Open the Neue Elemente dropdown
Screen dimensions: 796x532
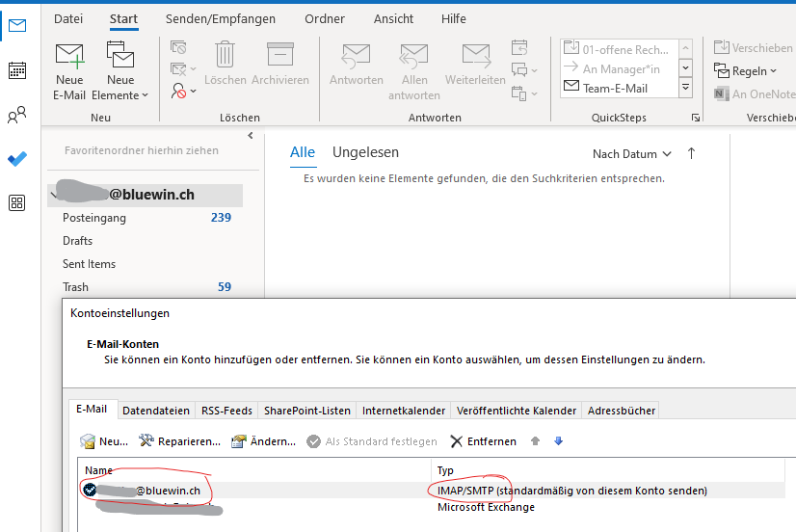pyautogui.click(x=121, y=70)
